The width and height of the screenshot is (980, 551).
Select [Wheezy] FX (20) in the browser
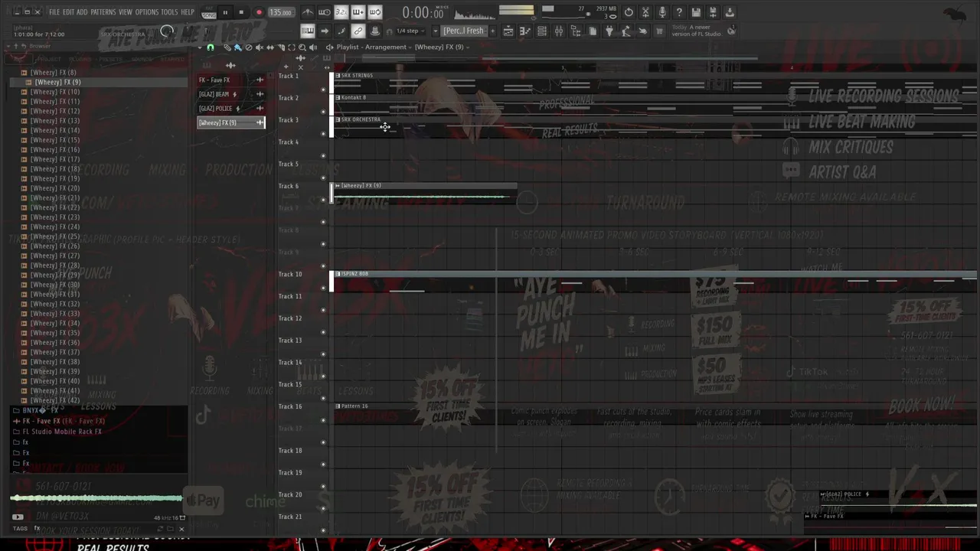pos(55,188)
